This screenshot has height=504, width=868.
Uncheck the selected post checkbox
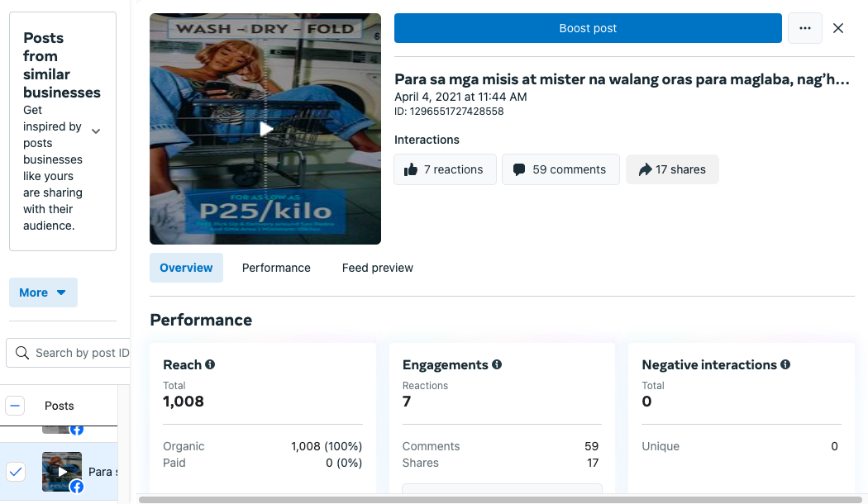point(16,472)
